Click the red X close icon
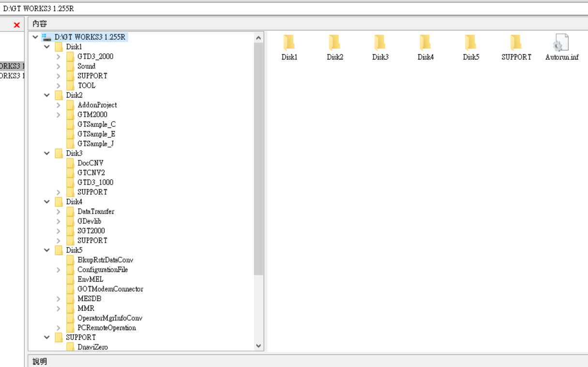Image resolution: width=588 pixels, height=367 pixels. click(17, 25)
